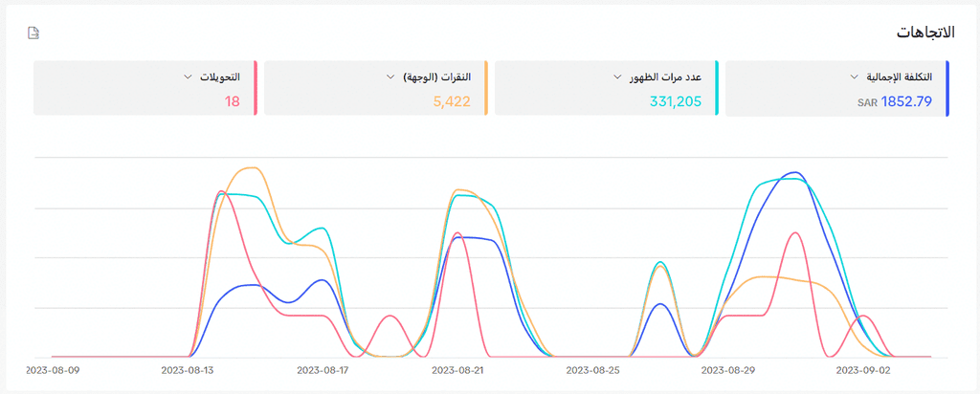Image resolution: width=980 pixels, height=394 pixels.
Task: Click the 2023-08-25 date axis label
Action: [x=593, y=370]
